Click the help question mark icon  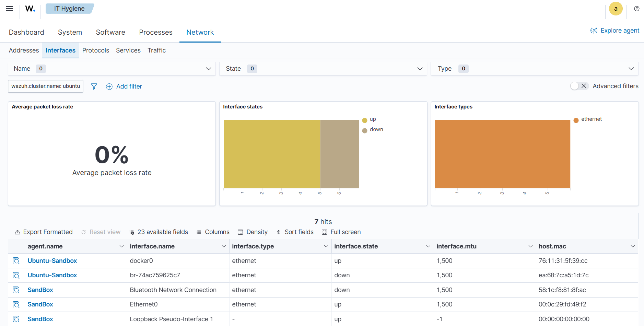click(x=637, y=9)
